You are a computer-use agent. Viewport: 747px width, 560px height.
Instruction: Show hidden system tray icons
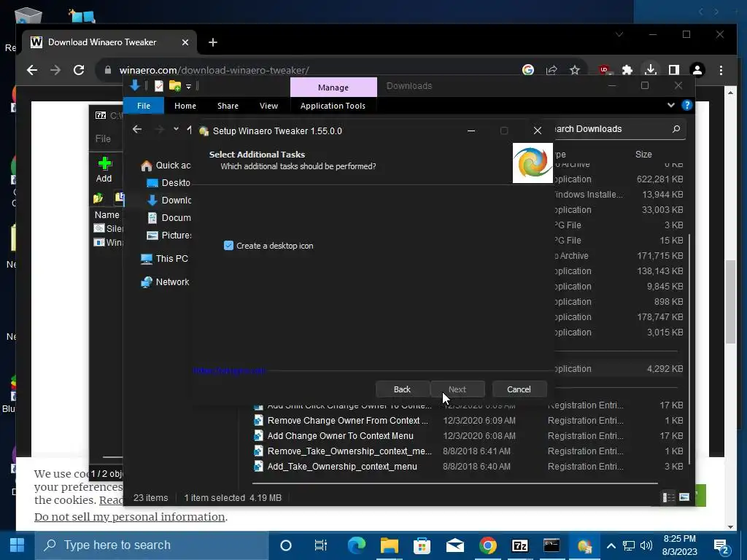point(611,545)
